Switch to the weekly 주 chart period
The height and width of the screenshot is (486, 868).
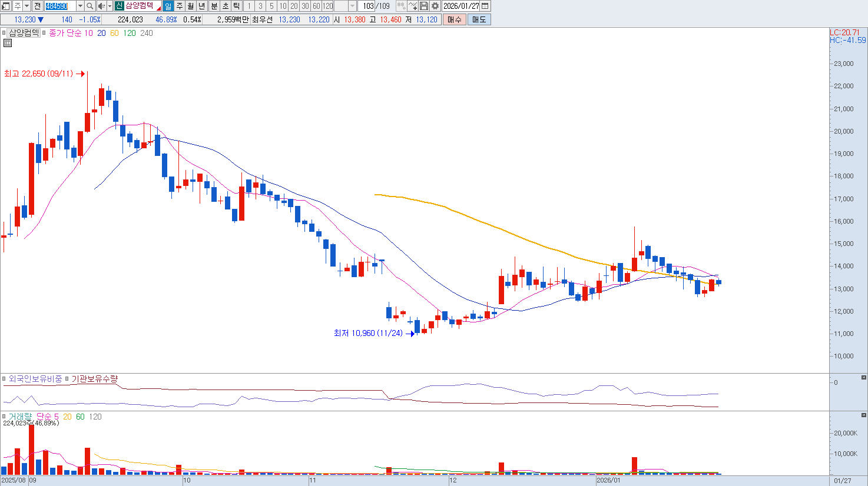pos(180,6)
